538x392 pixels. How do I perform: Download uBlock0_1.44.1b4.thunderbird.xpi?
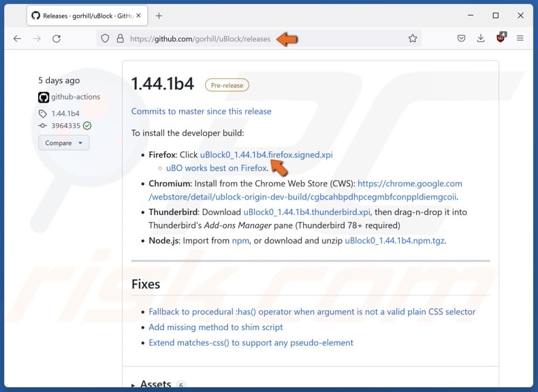tap(306, 212)
